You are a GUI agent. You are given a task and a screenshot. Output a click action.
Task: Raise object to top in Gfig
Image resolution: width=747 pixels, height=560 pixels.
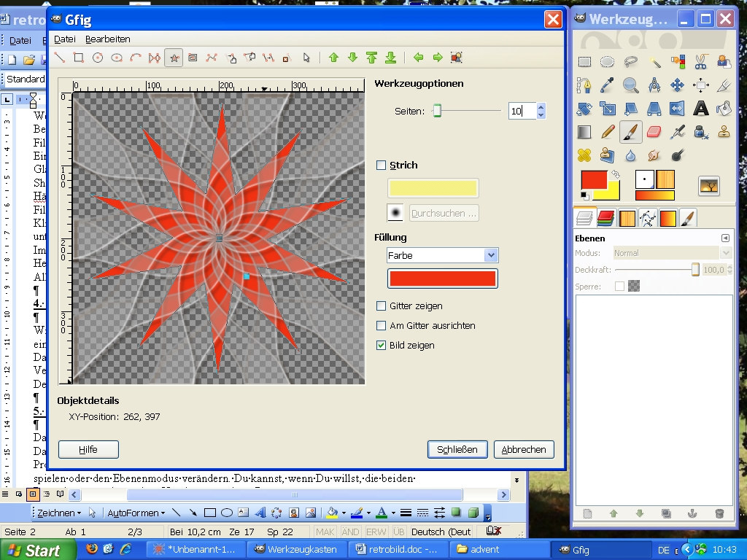click(371, 58)
